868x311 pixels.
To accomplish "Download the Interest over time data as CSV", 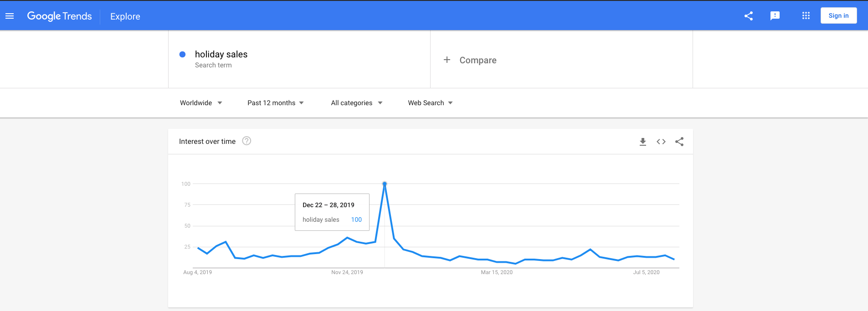I will coord(643,142).
